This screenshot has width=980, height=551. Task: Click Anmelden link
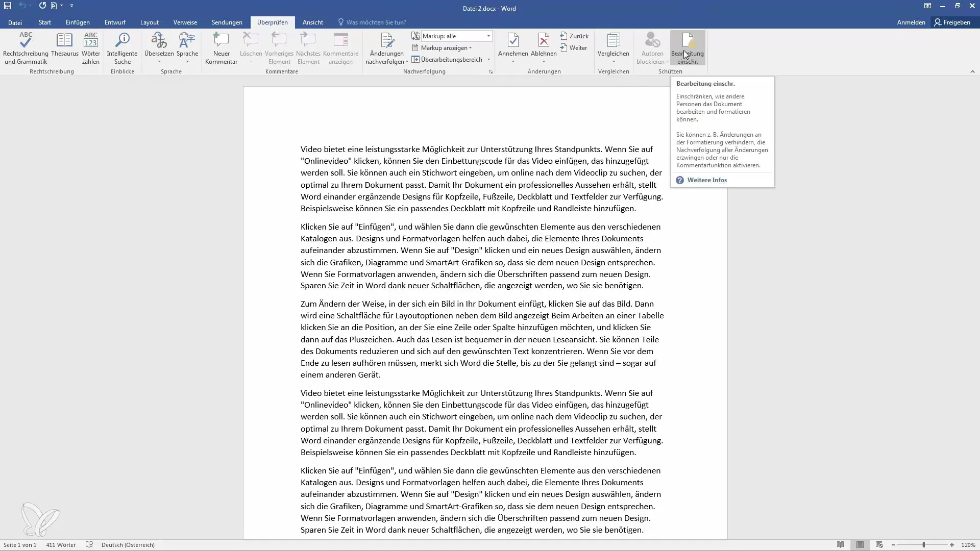coord(911,22)
